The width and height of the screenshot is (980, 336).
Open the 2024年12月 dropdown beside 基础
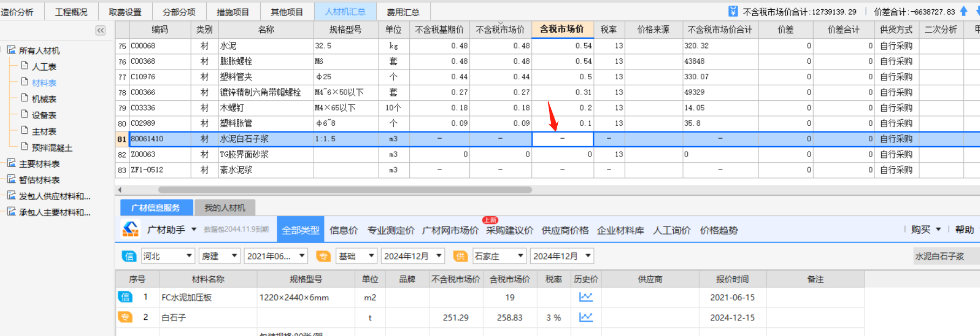click(439, 256)
